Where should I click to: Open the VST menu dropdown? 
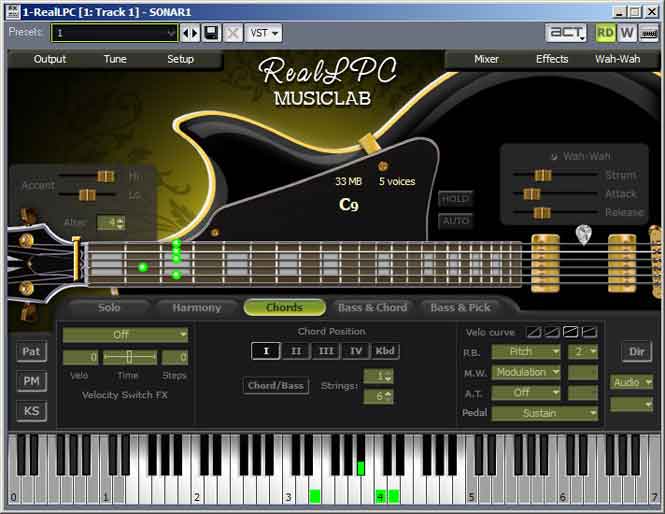[263, 33]
